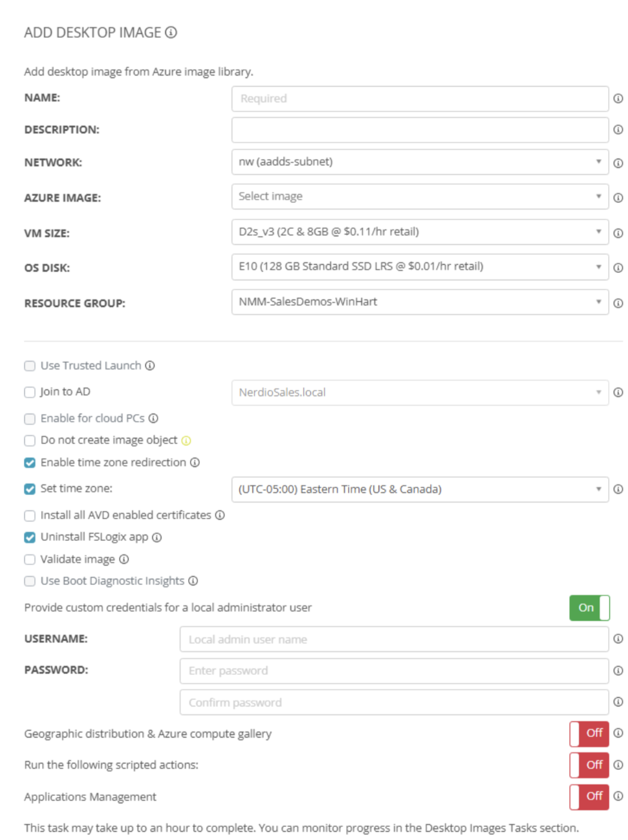Enable Geographic distribution & Azure compute gallery toggle
628x840 pixels.
589,733
